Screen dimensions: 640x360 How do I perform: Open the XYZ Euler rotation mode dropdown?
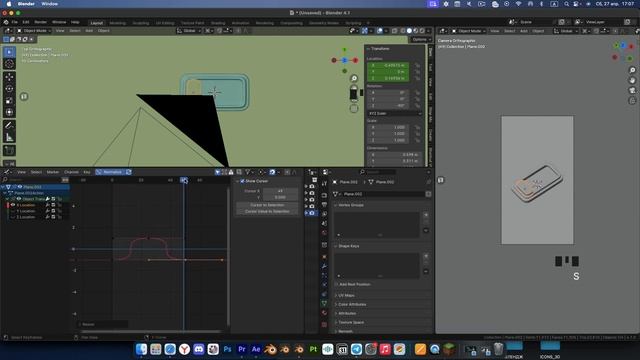tap(394, 113)
